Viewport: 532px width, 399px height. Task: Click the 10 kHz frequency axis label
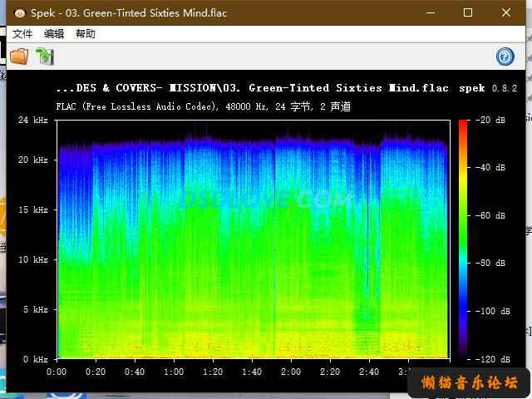click(33, 259)
